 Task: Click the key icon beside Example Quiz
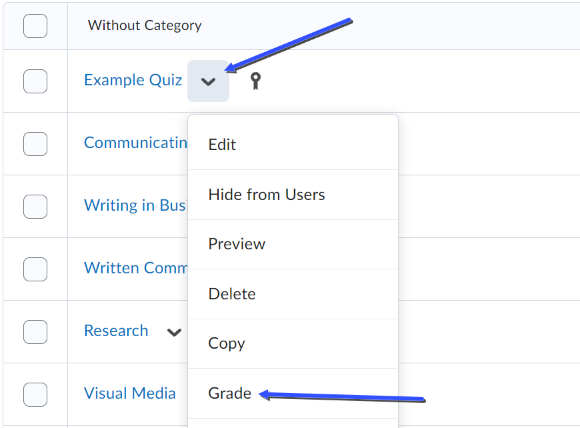pyautogui.click(x=255, y=81)
